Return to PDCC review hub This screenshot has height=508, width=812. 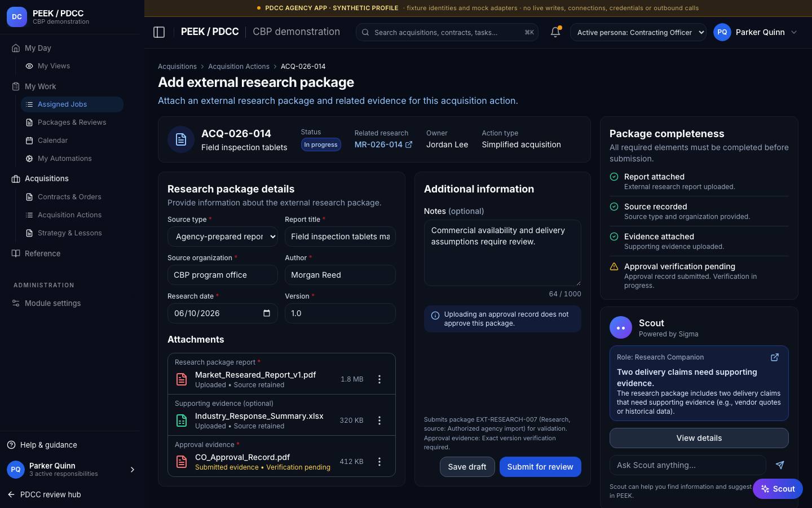(x=44, y=494)
